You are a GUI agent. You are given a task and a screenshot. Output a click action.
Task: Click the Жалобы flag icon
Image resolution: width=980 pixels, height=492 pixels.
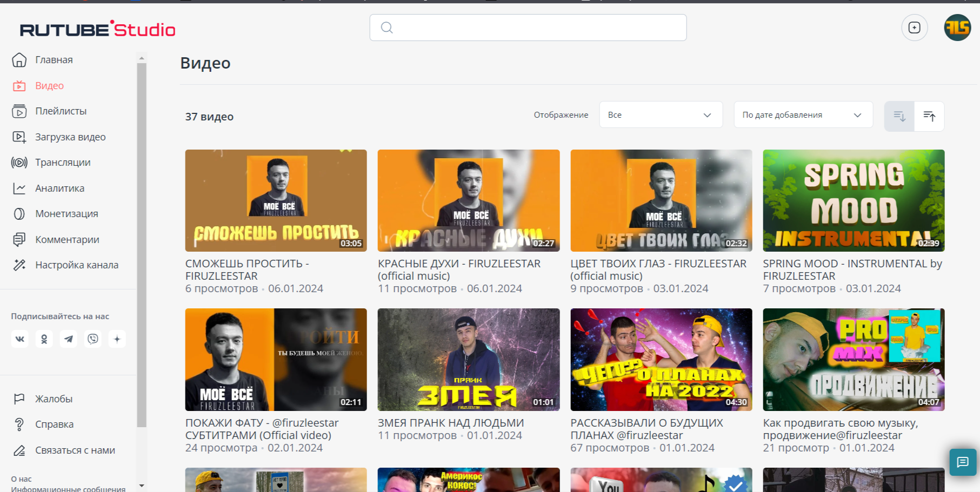[x=19, y=399]
